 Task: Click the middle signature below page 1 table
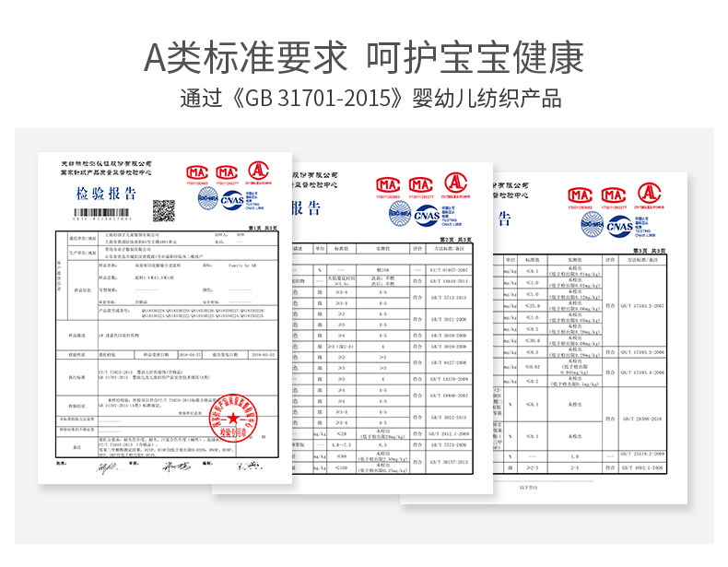coord(176,467)
